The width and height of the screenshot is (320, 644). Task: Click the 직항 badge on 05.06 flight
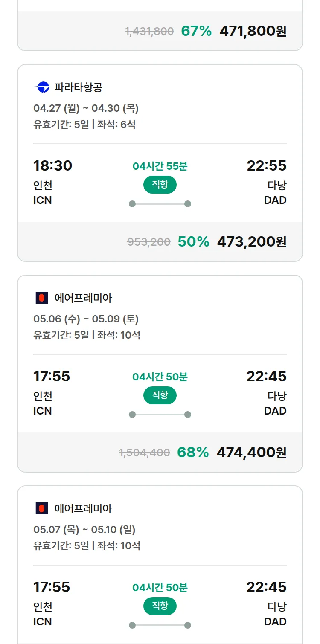click(160, 395)
